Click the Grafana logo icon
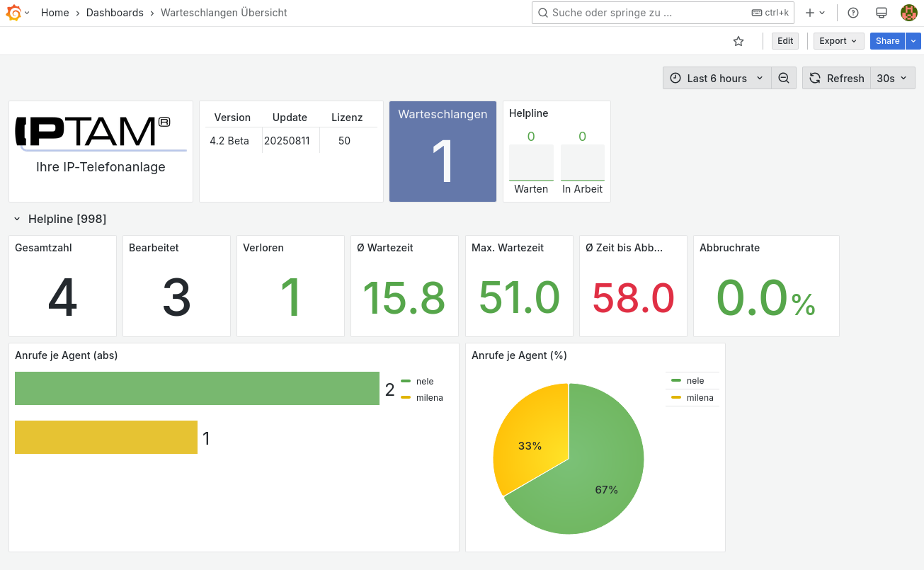This screenshot has width=924, height=570. click(13, 13)
